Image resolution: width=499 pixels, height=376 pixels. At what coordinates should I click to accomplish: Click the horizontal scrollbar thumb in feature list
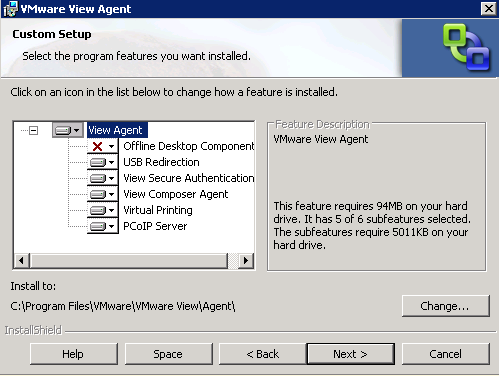(129, 260)
